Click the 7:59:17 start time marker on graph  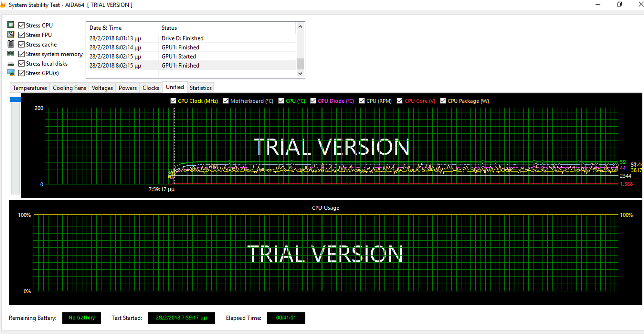pos(162,190)
